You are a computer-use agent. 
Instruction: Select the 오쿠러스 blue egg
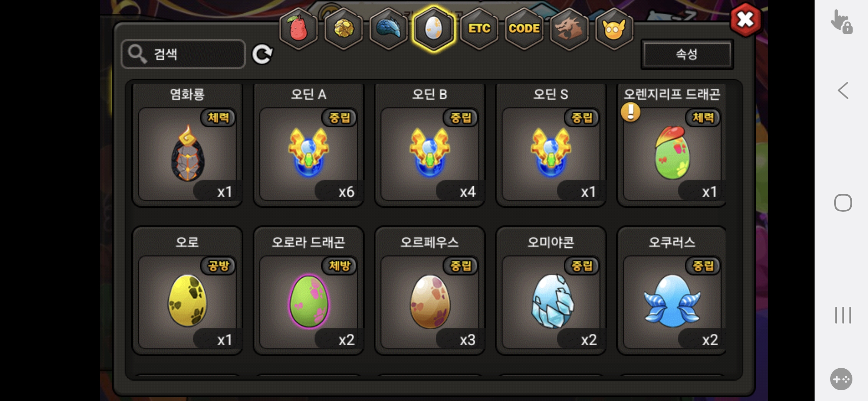(672, 291)
